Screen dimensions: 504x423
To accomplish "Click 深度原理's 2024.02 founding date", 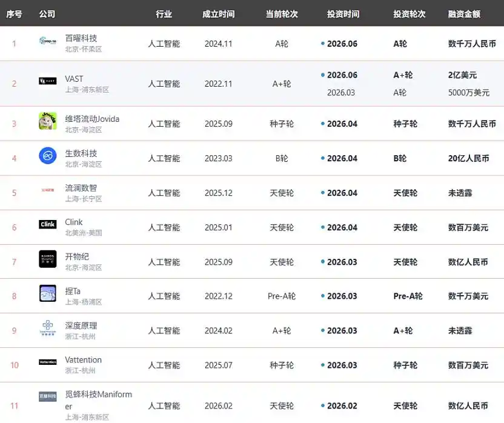I will click(x=219, y=331).
